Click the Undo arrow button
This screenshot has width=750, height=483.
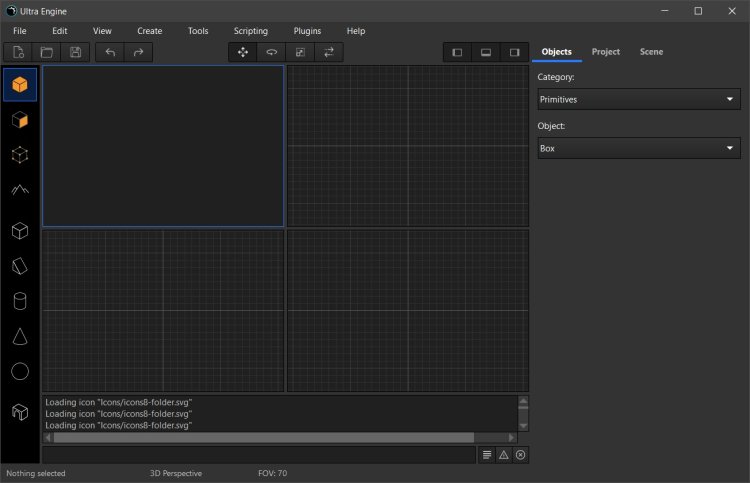tap(110, 52)
